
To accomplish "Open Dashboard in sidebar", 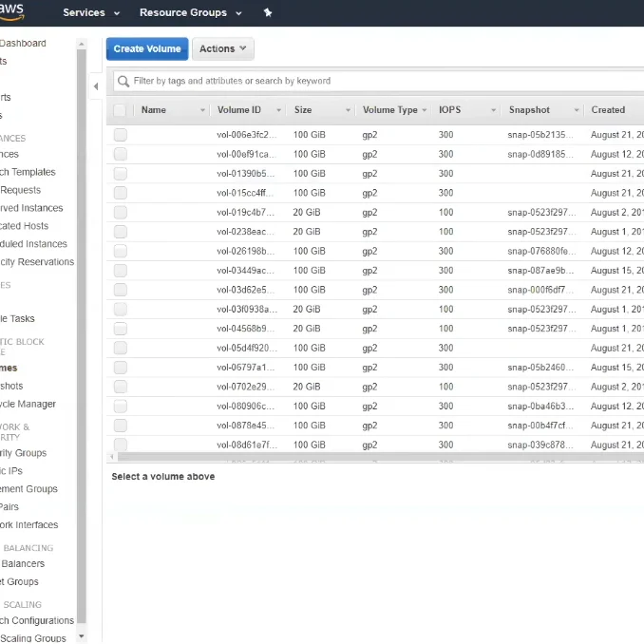I will click(23, 43).
